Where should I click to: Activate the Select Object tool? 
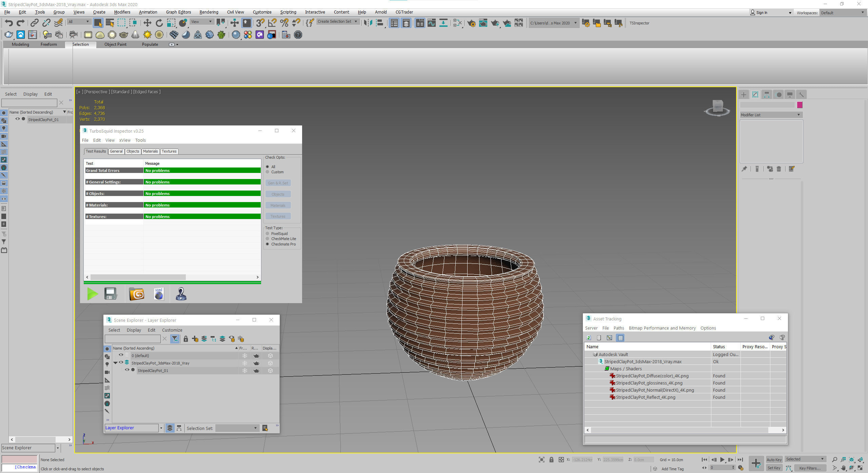98,23
